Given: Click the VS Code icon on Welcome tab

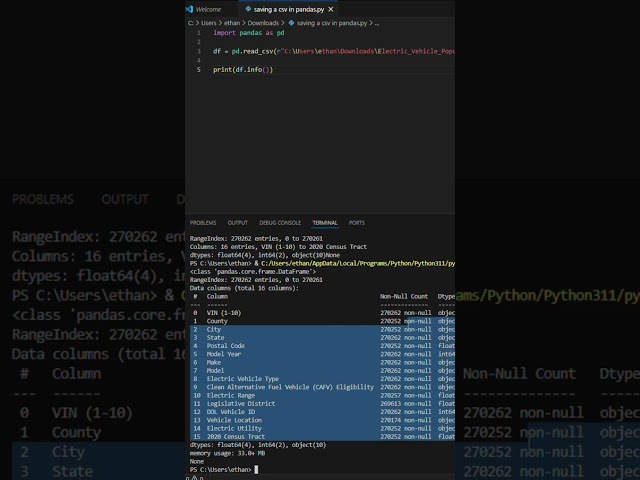Looking at the screenshot, I should point(189,9).
